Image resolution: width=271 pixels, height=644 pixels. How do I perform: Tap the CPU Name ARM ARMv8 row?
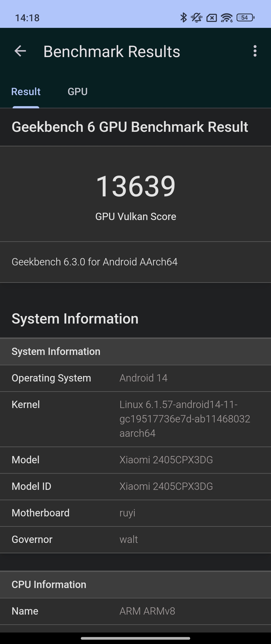[135, 611]
